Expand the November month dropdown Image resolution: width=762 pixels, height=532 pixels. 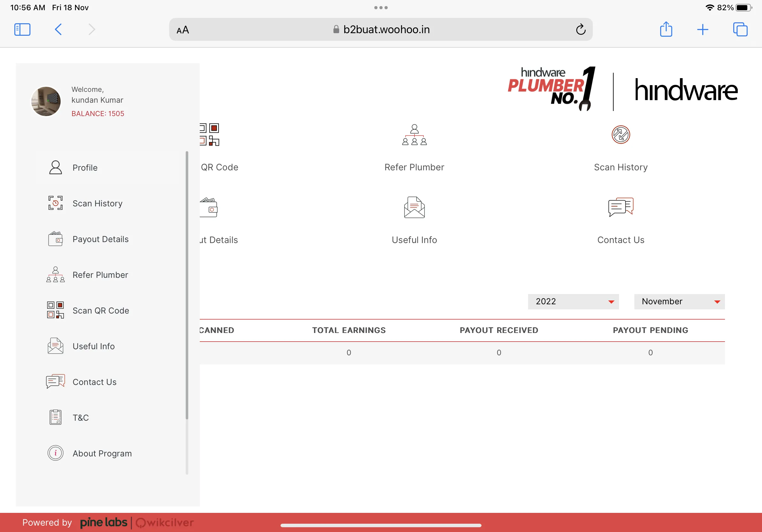point(679,301)
